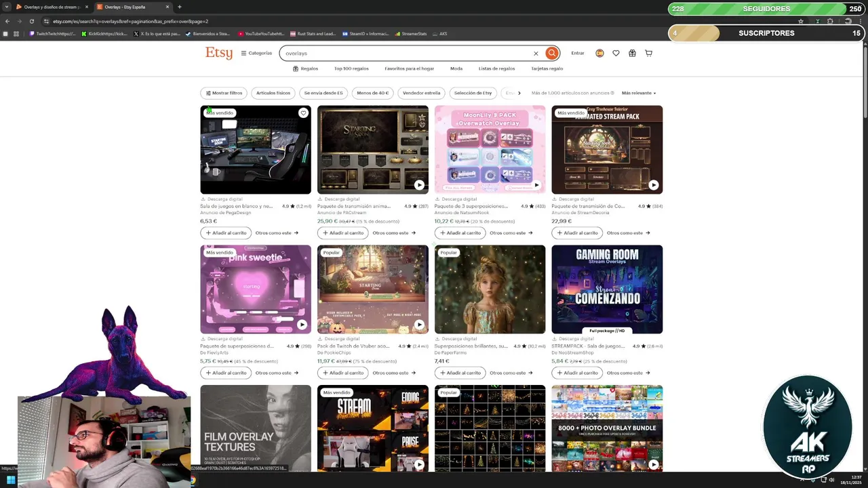The width and height of the screenshot is (868, 488).
Task: Switch to Overlays y diseños de stream tab
Action: 52,7
